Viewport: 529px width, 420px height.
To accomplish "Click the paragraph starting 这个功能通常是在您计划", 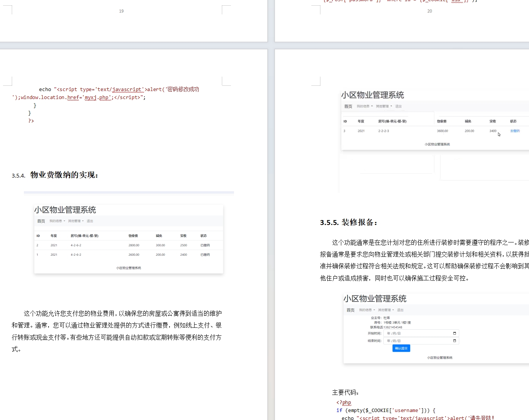I will (x=424, y=260).
